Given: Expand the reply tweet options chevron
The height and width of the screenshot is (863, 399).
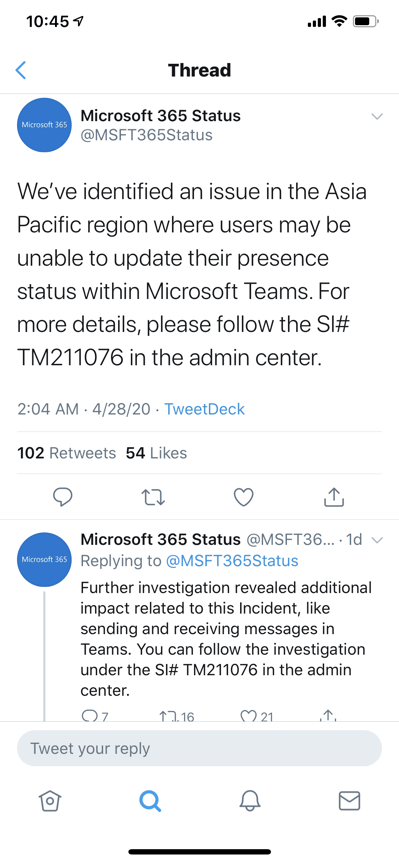Looking at the screenshot, I should coord(377,540).
